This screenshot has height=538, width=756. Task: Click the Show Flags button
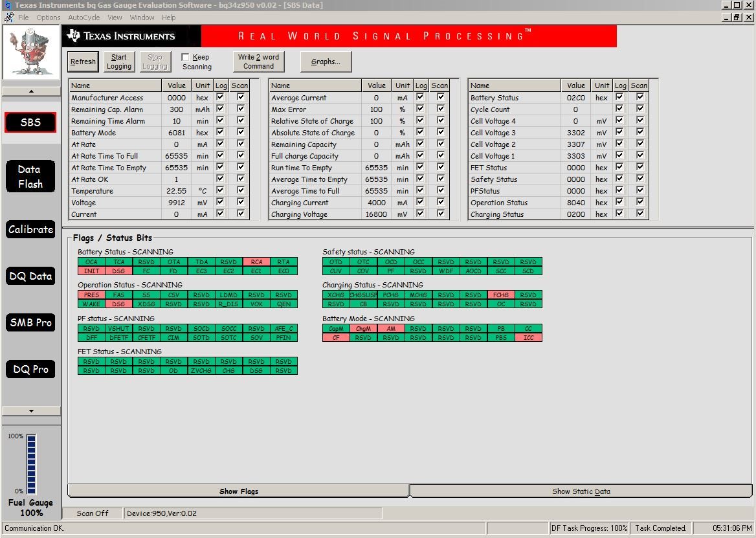click(x=239, y=491)
